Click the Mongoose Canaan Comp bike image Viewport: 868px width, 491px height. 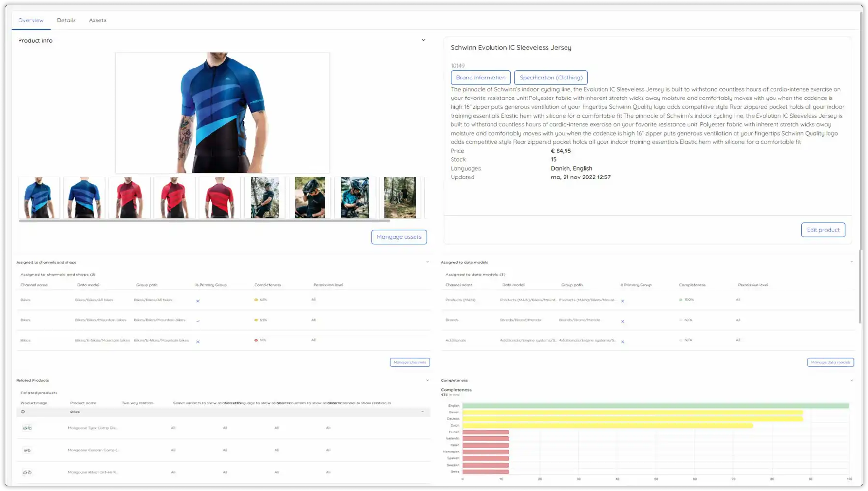[27, 450]
